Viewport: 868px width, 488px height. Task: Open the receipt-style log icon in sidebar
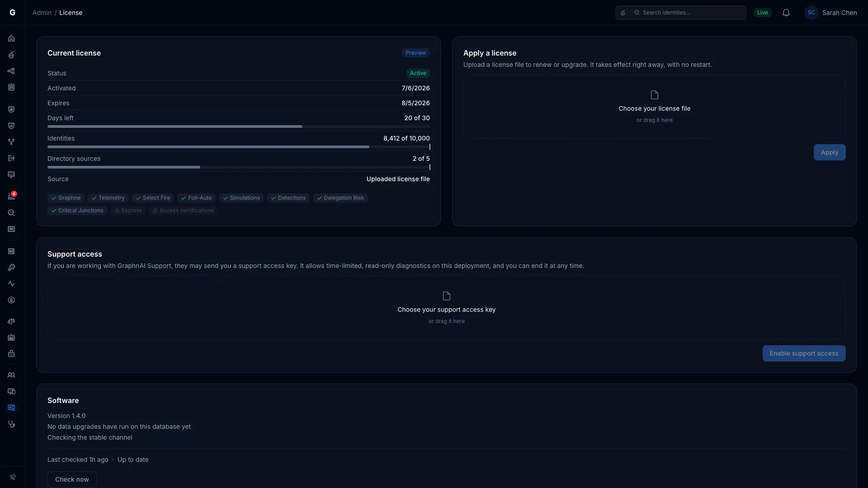click(x=11, y=229)
